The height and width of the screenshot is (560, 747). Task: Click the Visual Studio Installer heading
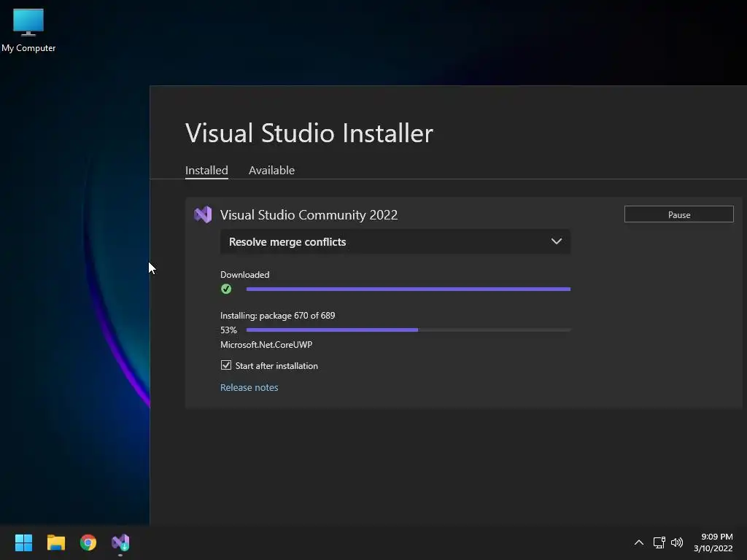tap(309, 133)
